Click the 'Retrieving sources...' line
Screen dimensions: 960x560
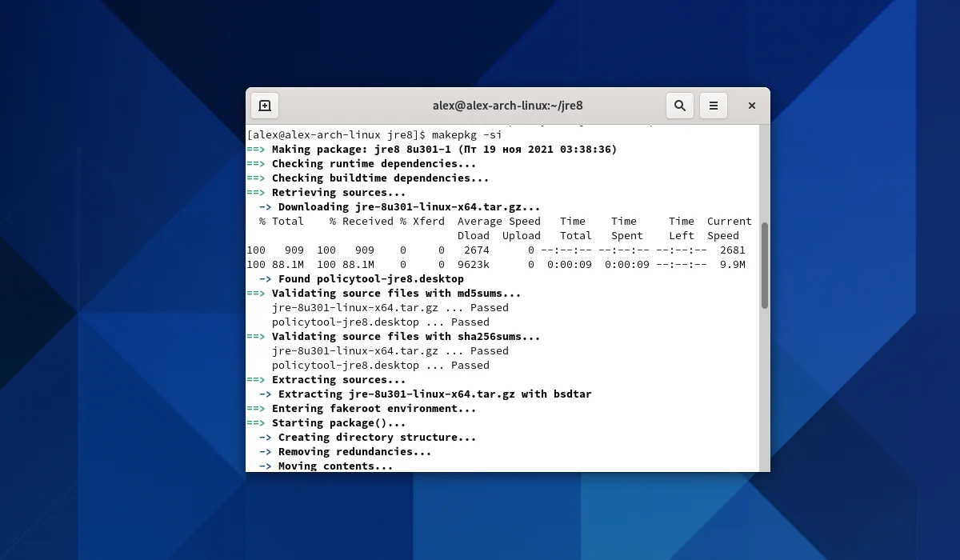tap(326, 193)
